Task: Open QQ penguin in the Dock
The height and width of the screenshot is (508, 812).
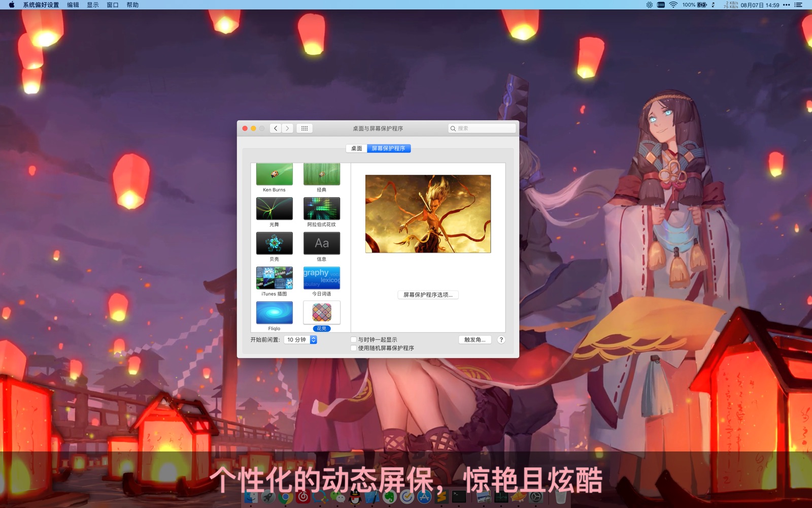Action: point(355,496)
